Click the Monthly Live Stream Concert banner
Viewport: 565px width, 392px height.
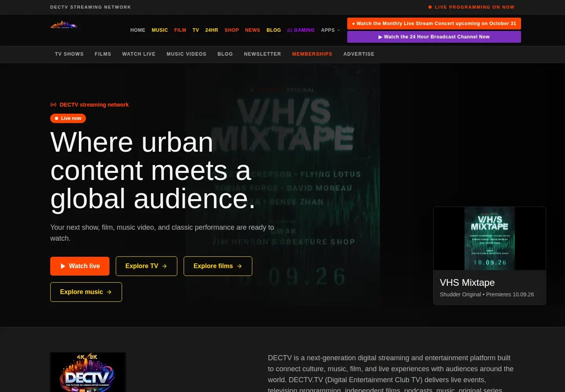(x=434, y=24)
